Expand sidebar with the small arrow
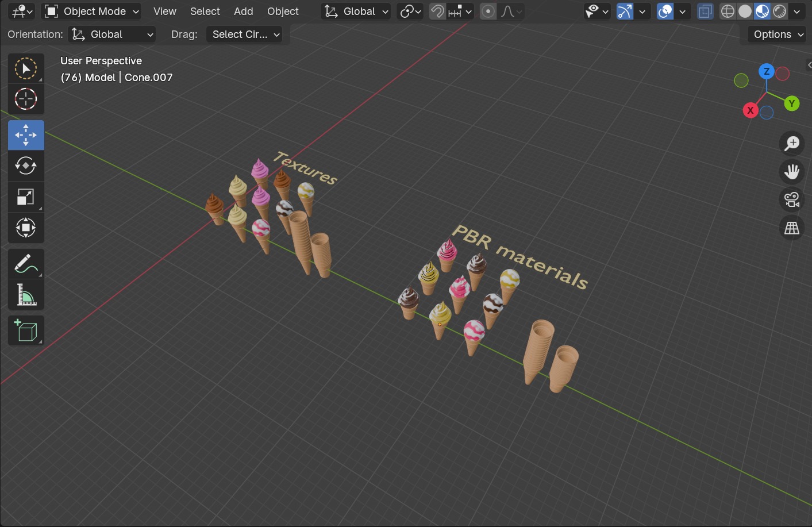This screenshot has height=527, width=812. click(x=809, y=65)
